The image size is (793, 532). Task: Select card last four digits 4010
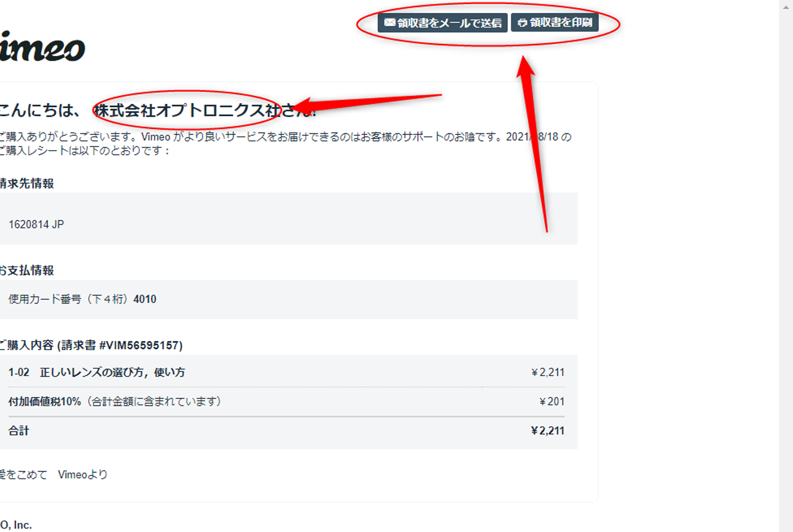tap(145, 299)
